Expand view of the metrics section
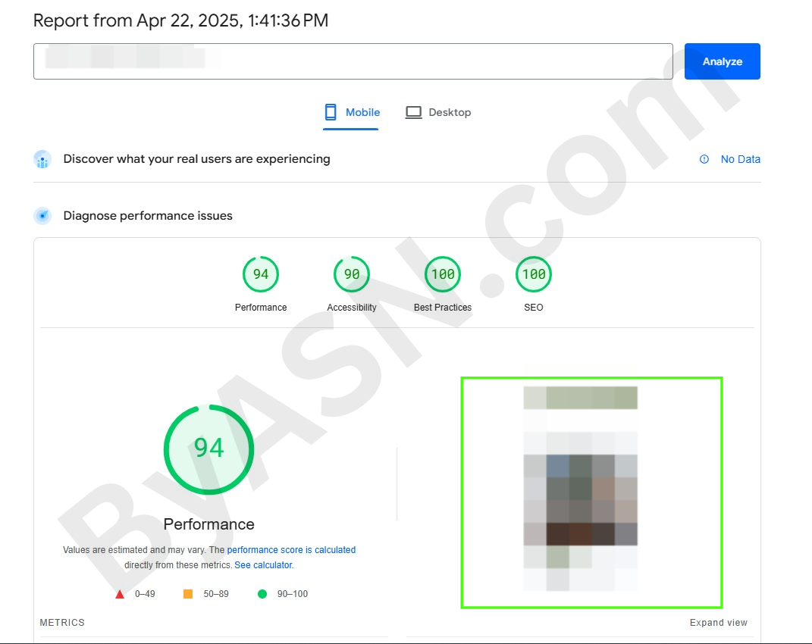The height and width of the screenshot is (644, 812). click(718, 623)
